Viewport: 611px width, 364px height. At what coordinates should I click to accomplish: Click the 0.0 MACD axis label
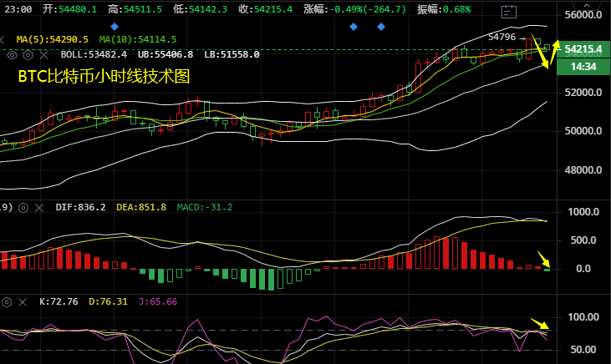(583, 269)
